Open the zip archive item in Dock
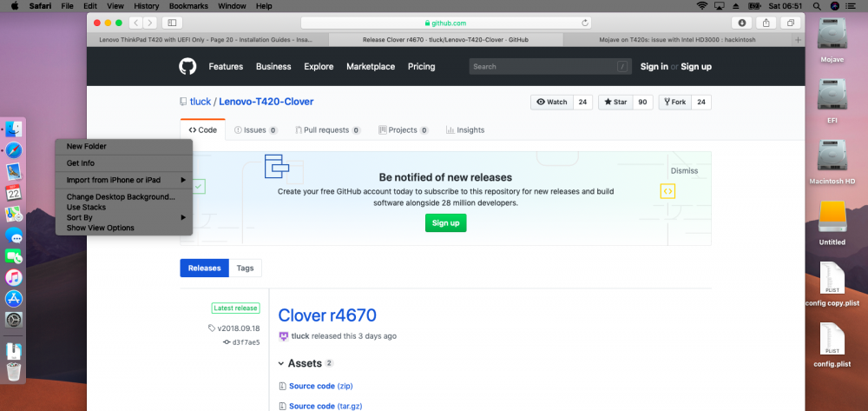Viewport: 868px width, 411px height. (14, 351)
